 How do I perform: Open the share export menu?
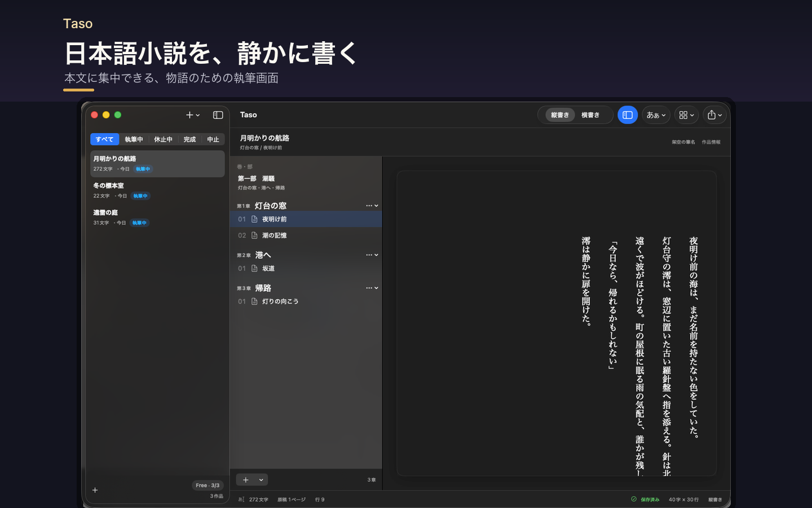click(714, 115)
